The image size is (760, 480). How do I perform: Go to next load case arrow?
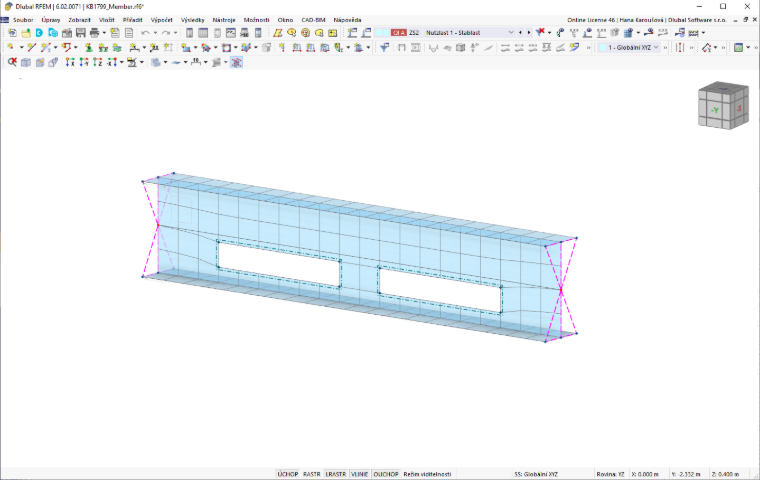(528, 32)
